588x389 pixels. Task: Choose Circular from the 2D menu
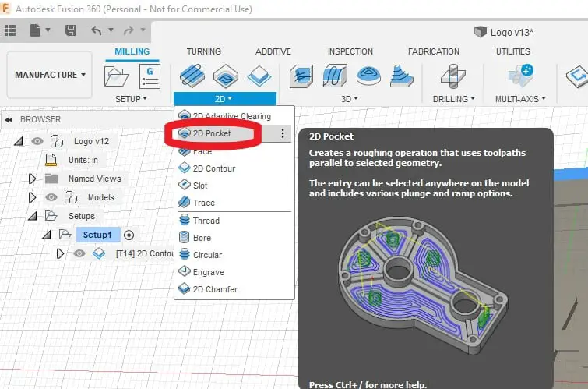(x=233, y=255)
